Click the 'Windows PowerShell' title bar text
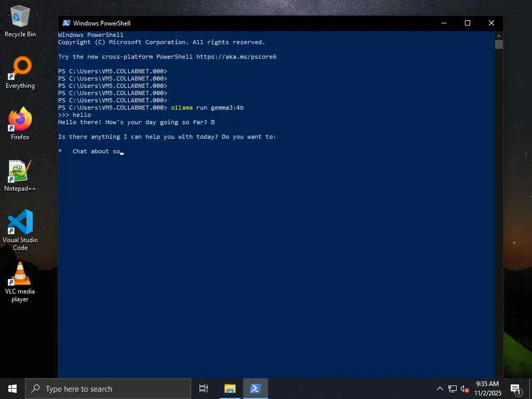This screenshot has width=532, height=399. pyautogui.click(x=102, y=23)
